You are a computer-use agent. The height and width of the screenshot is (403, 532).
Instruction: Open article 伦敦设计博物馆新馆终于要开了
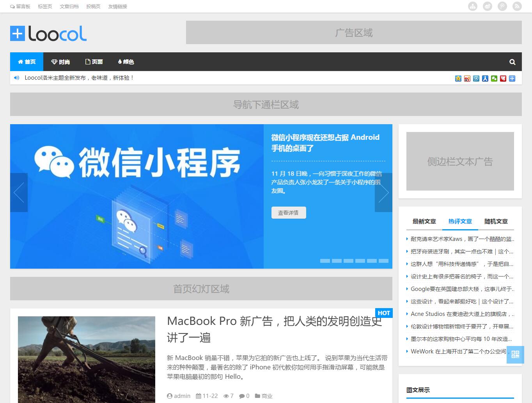pos(462,326)
